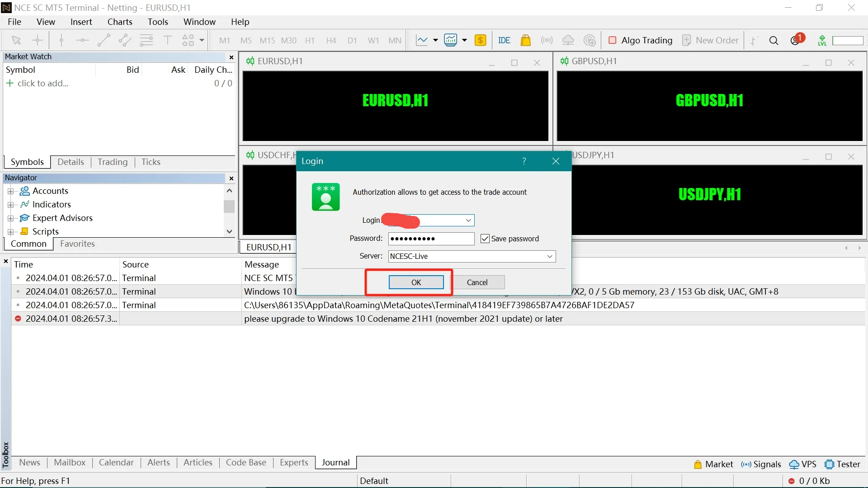Screen dimensions: 868x488
Task: Click the "click to add..." symbol field
Action: pos(43,84)
